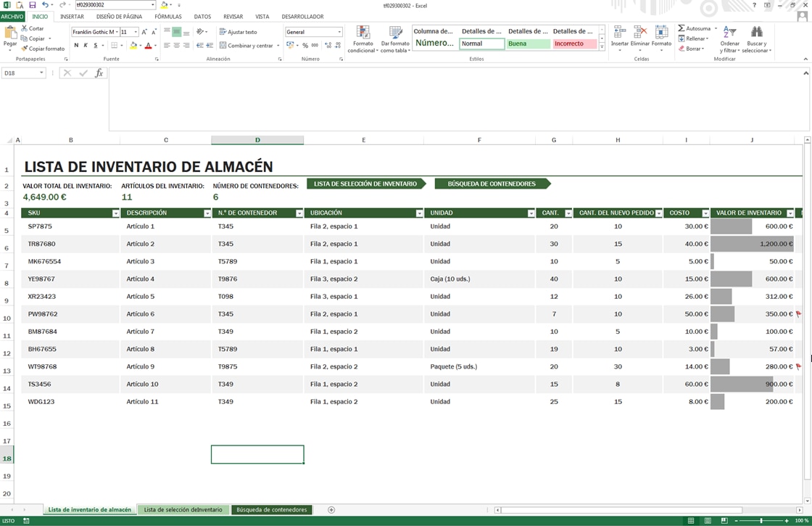
Task: Click the zoom slider in status bar
Action: click(761, 520)
